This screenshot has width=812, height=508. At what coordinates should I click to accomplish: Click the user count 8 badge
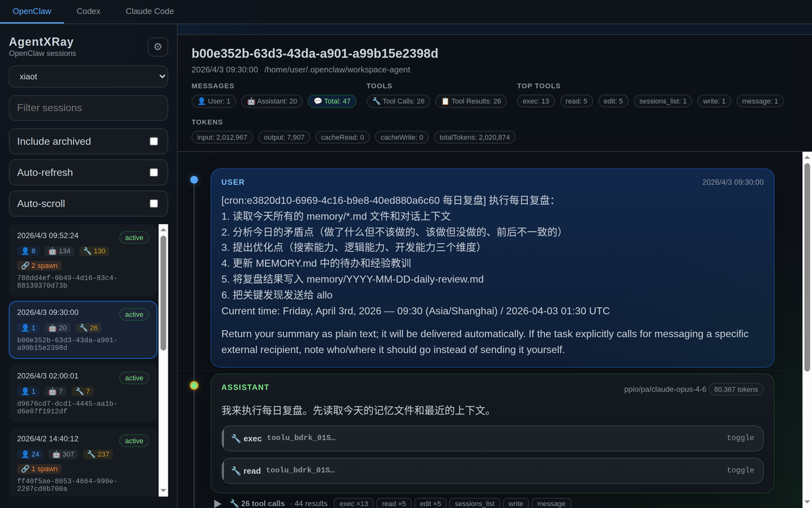pyautogui.click(x=28, y=251)
